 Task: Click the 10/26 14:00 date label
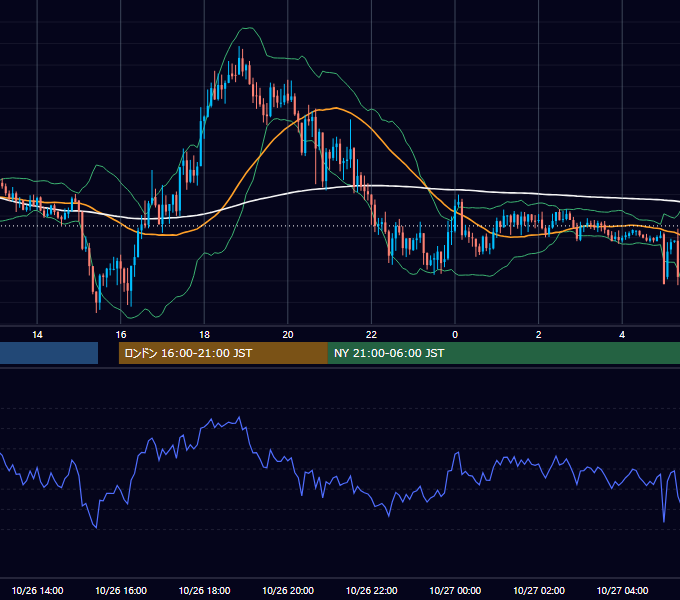coord(37,590)
